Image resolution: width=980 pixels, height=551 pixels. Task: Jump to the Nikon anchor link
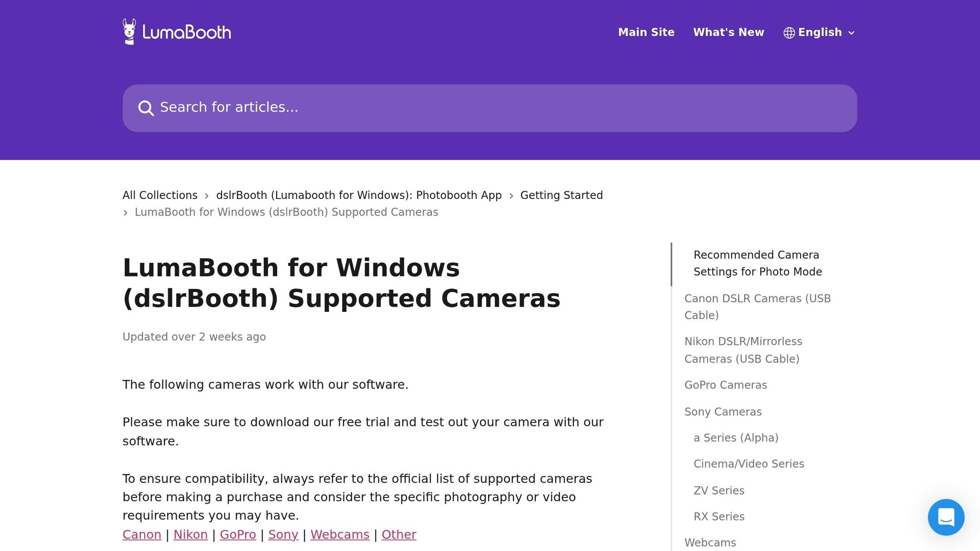tap(190, 534)
